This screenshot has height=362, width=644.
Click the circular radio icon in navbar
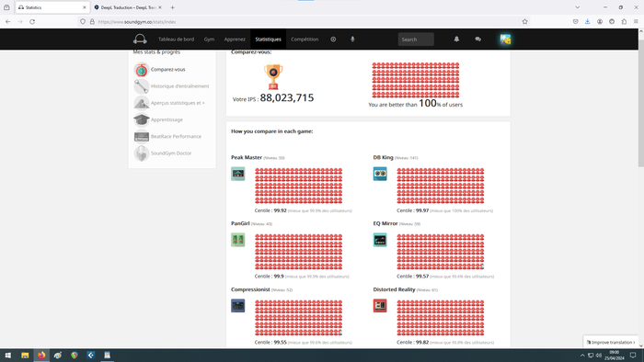coord(333,40)
